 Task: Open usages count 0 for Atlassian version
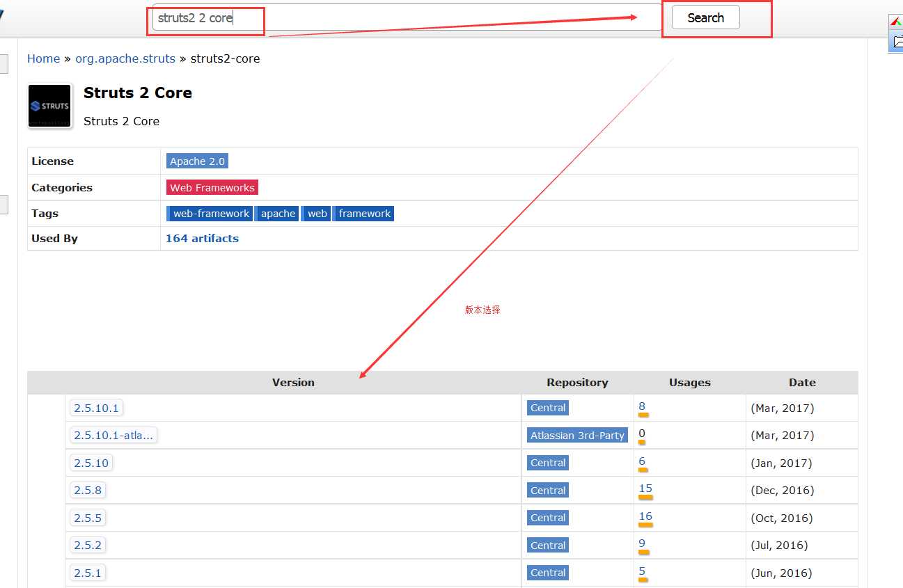[x=642, y=434]
